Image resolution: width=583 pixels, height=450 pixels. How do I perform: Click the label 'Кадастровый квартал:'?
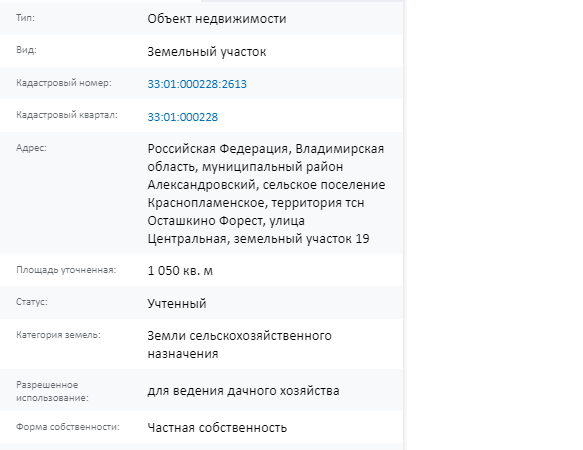[x=67, y=115]
